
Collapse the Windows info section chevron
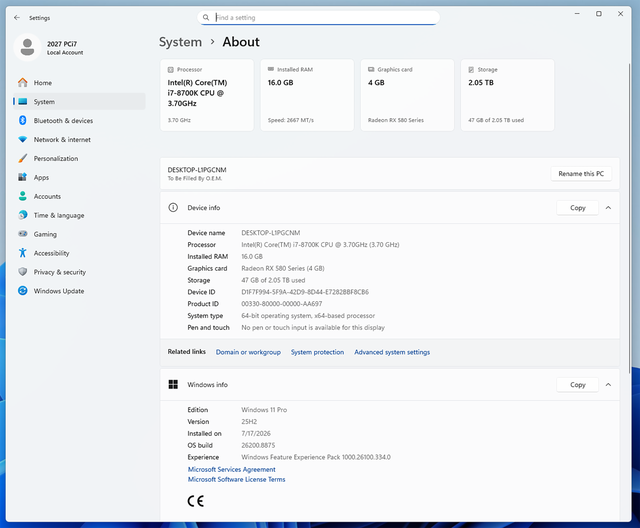[x=608, y=385]
